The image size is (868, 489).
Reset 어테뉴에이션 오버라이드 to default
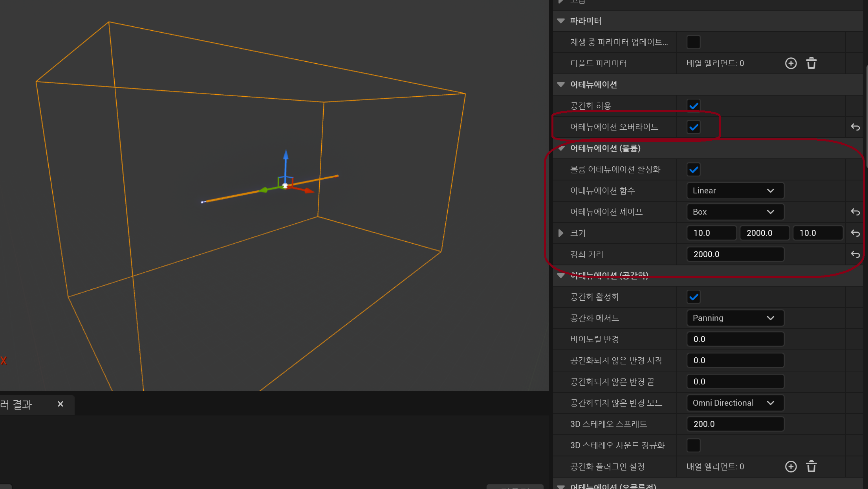tap(855, 127)
